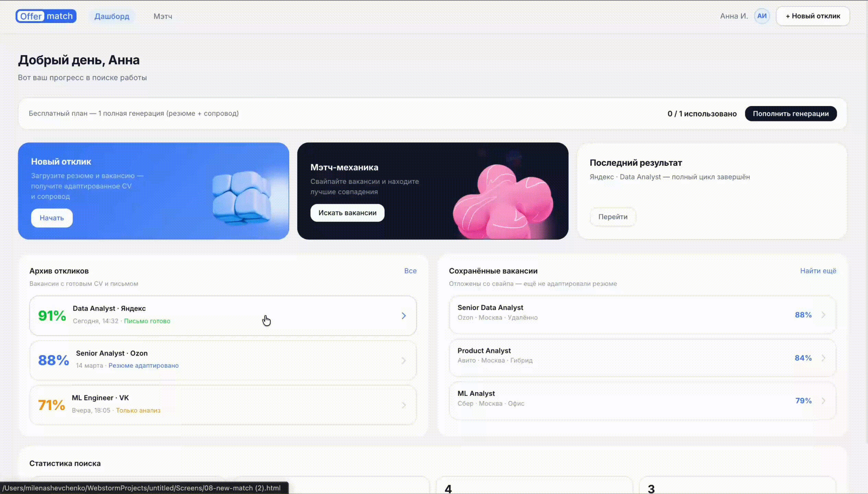Open chevron for Senior Data Analyst vacancy
The width and height of the screenshot is (868, 494).
[x=823, y=315]
